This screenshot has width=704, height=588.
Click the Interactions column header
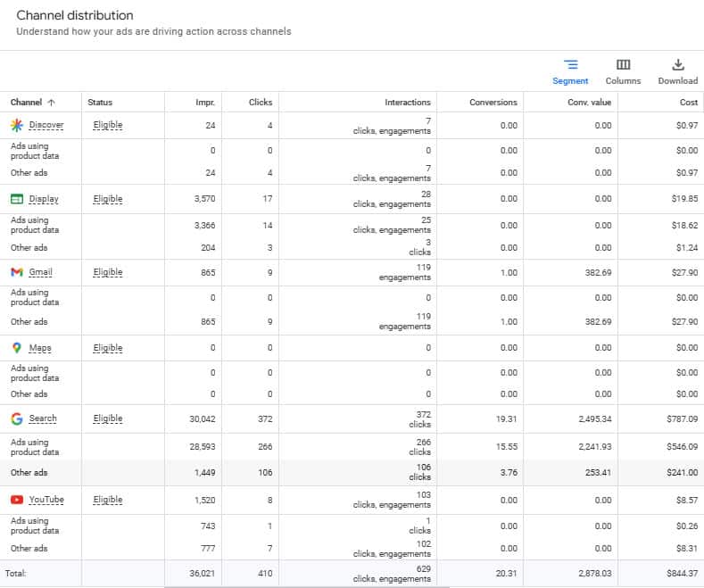pyautogui.click(x=407, y=103)
